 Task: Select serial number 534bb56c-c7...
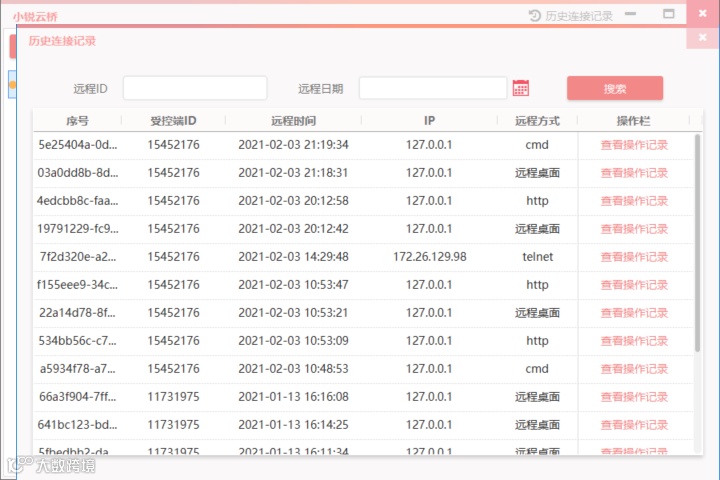[78, 341]
